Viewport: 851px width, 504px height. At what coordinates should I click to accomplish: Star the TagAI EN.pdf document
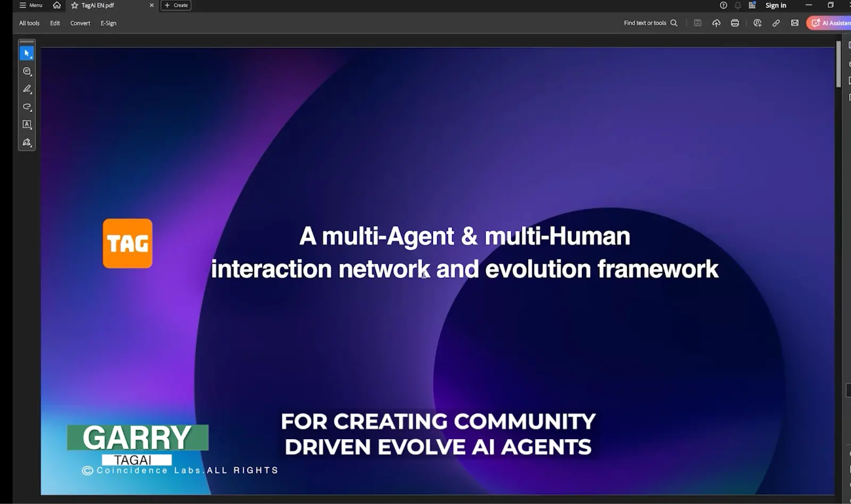click(74, 5)
